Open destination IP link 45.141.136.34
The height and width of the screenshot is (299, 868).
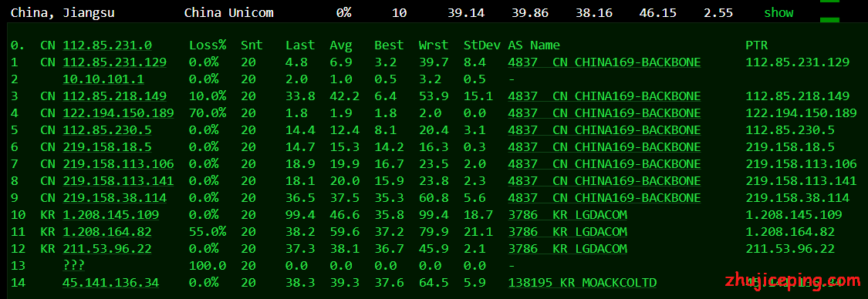pyautogui.click(x=110, y=283)
